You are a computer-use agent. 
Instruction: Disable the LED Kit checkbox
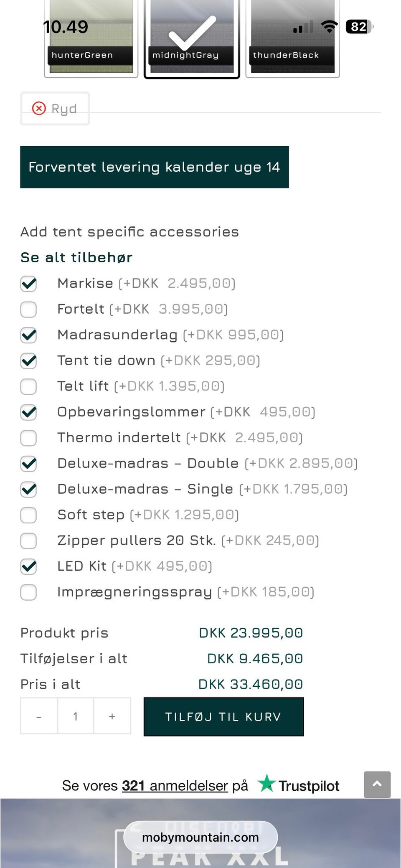(28, 566)
